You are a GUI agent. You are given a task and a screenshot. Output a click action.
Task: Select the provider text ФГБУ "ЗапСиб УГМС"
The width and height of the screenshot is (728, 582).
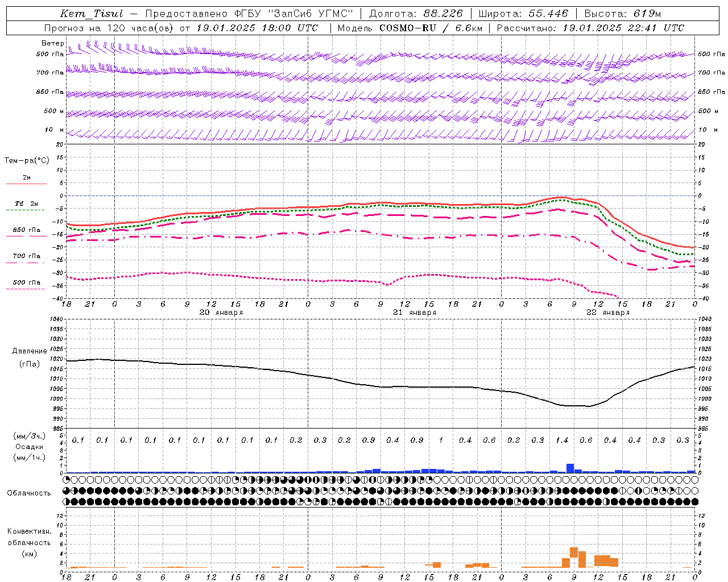click(293, 14)
